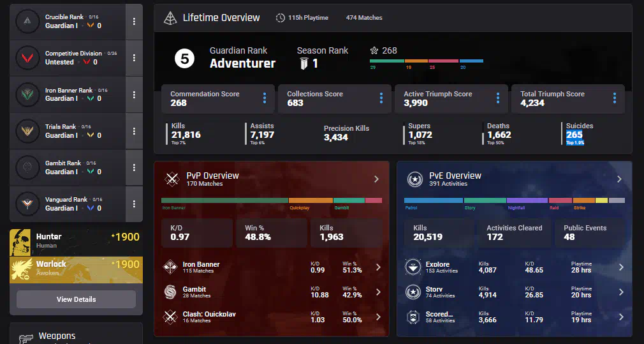This screenshot has height=344, width=644.
Task: Click orange Quickplay segment of PvP bar
Action: 311,200
